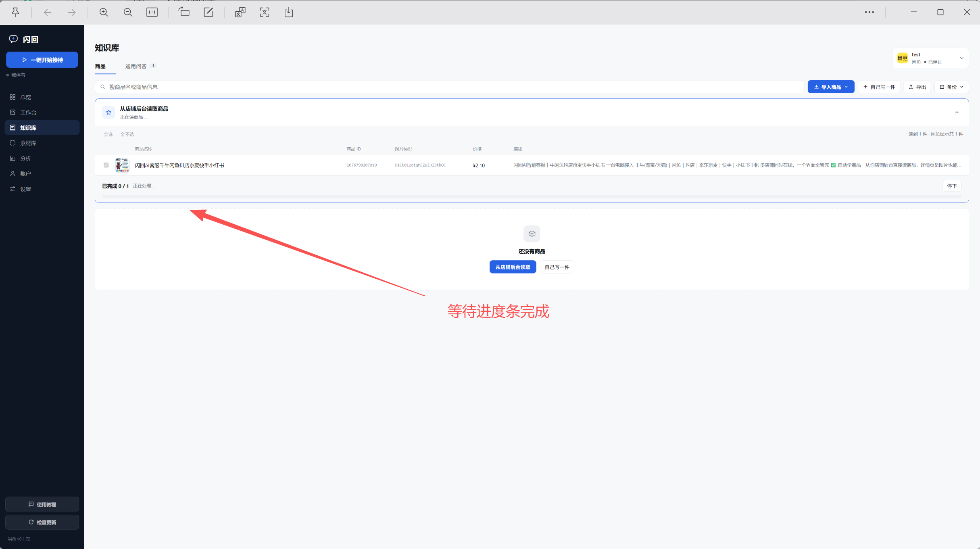Viewport: 980px width, 549px height.
Task: Click the star icon beside 从店铺后台读取商品
Action: coord(108,113)
